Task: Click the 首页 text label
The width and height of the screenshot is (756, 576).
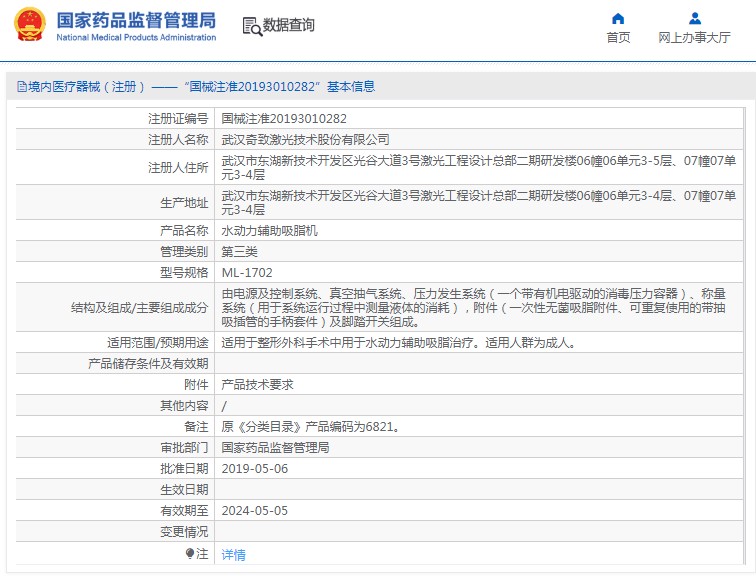Action: coord(618,38)
